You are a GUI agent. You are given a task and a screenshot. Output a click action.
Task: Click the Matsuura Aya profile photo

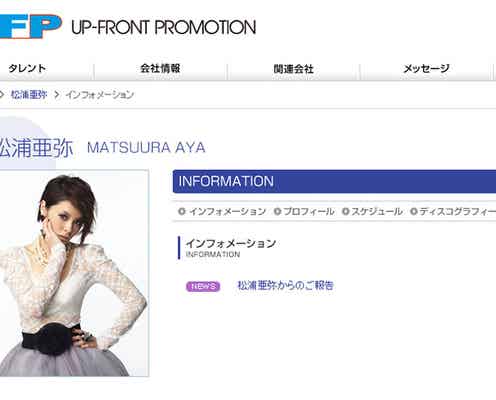[x=74, y=273]
